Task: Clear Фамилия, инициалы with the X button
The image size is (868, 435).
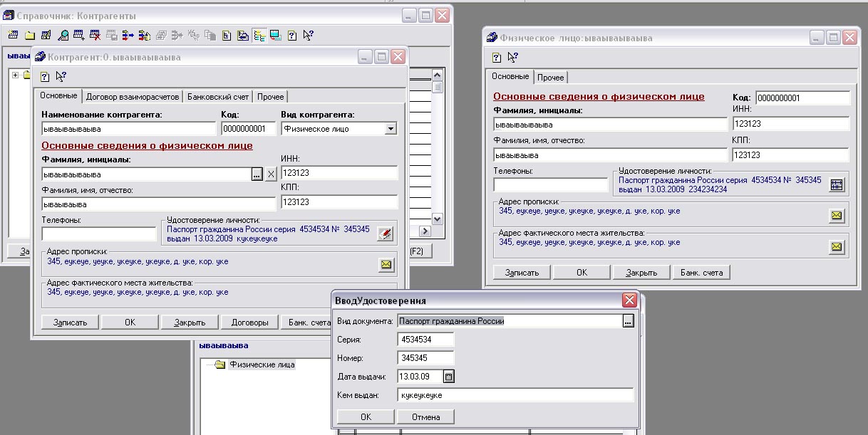Action: pos(271,174)
